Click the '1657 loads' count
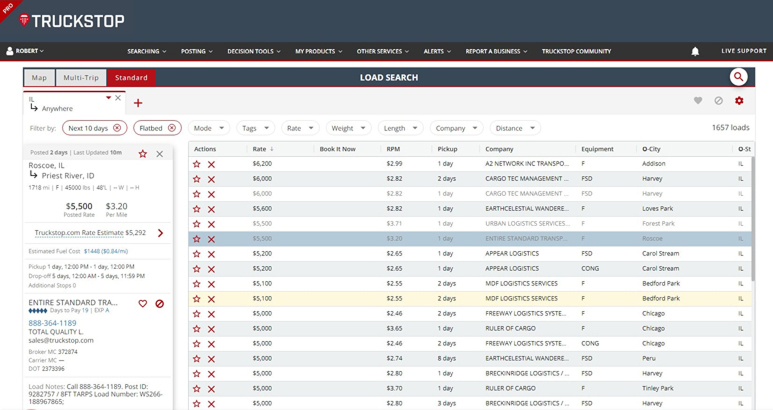Screen dimensions: 773x410 [x=730, y=128]
